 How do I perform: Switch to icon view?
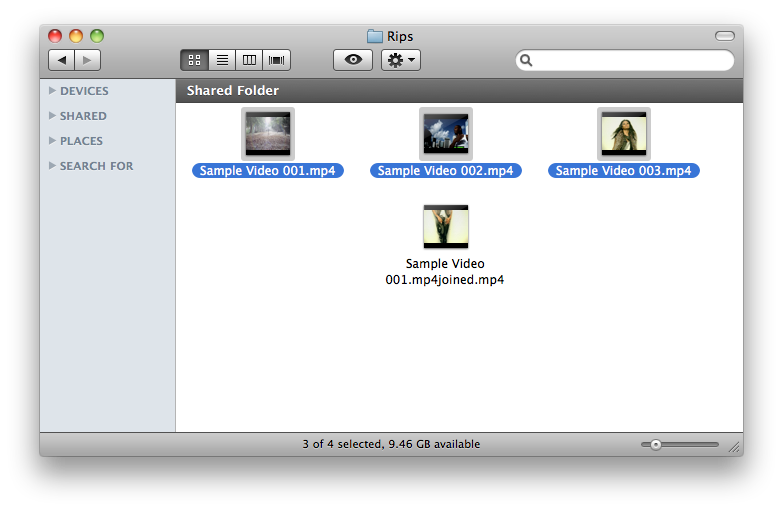click(x=194, y=60)
